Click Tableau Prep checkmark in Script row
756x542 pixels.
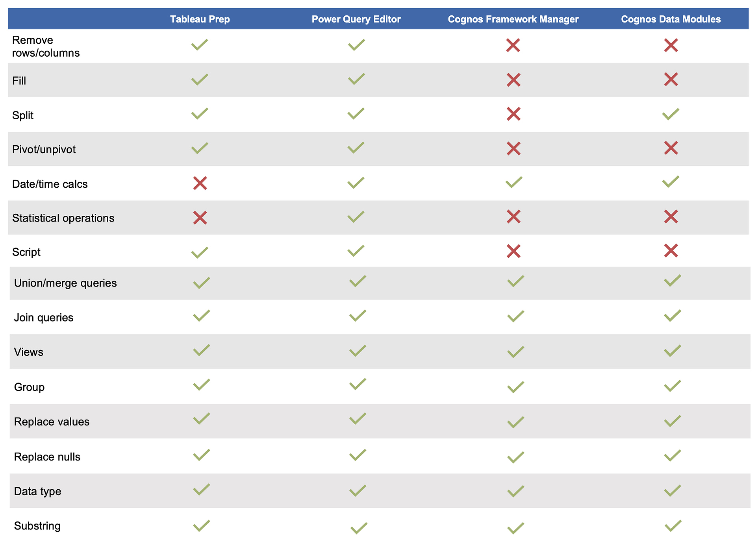point(200,252)
